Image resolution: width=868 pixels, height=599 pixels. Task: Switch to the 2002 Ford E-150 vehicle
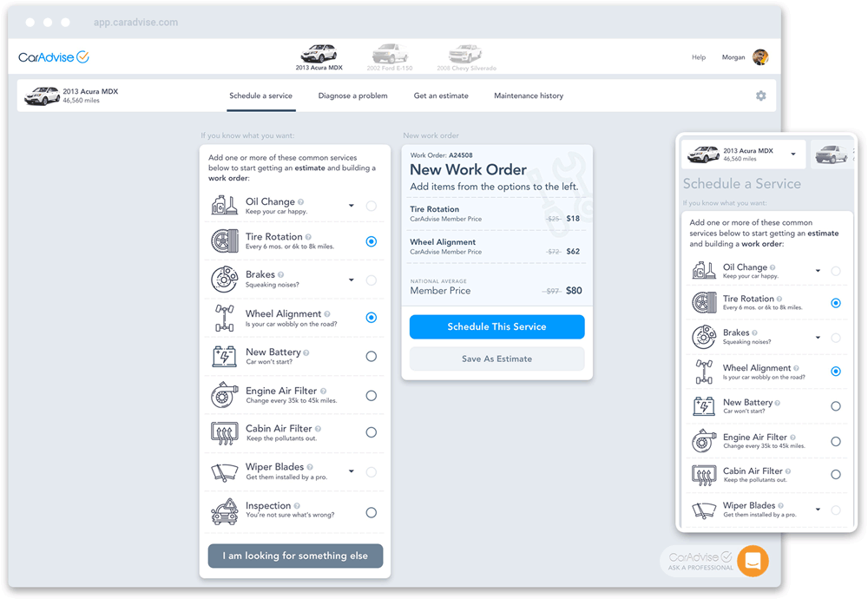pos(390,57)
